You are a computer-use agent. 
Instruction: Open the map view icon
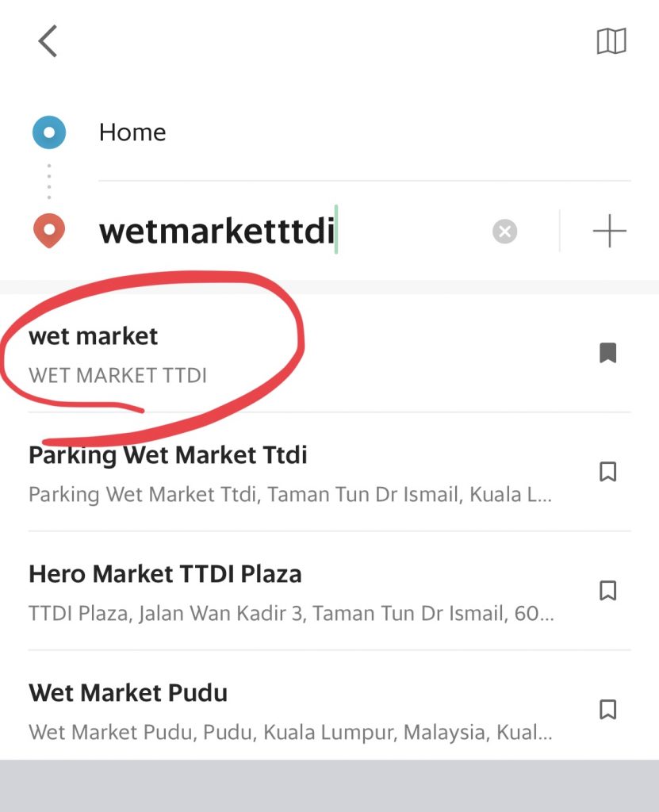pos(611,41)
